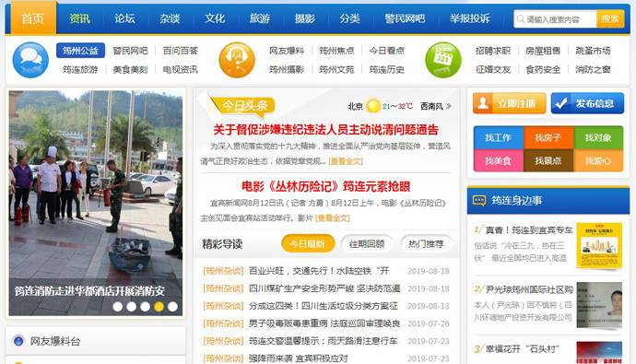Screen dimensions: 636x364
Task: Switch to the 热门推荐 tab
Action: point(426,244)
